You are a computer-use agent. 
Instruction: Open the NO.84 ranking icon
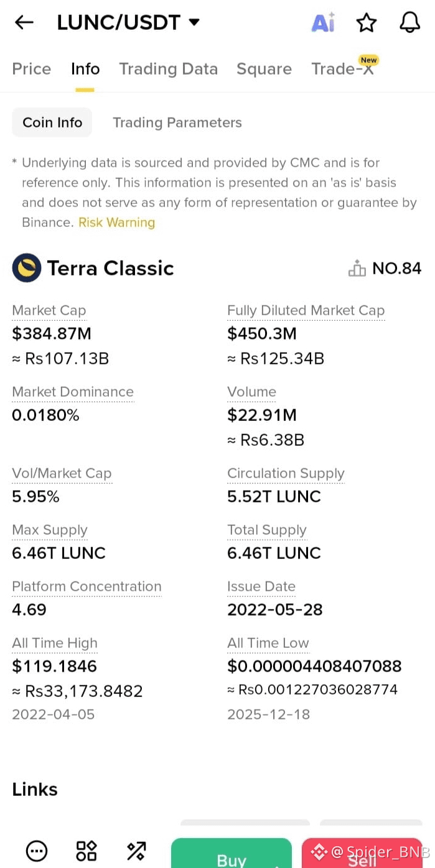[x=357, y=269]
